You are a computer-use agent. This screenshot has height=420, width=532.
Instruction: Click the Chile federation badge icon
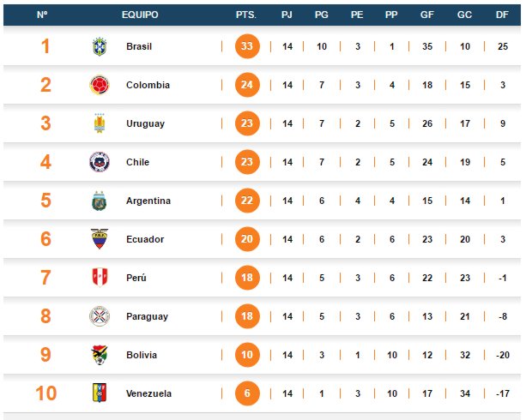click(100, 162)
